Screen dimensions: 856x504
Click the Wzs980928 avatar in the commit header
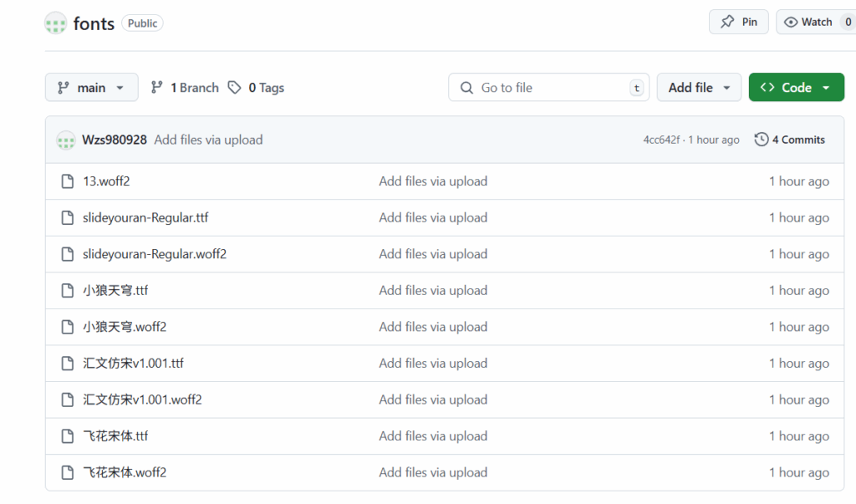point(66,140)
